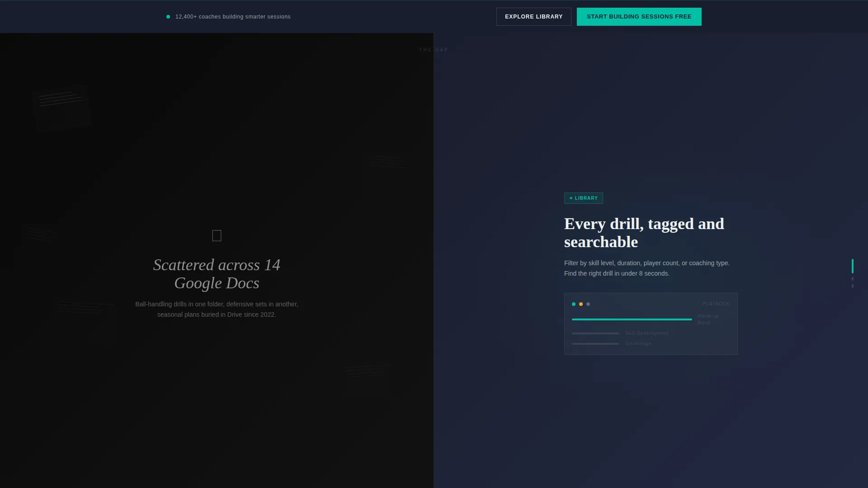
Task: Click the empty icon box above Scattered heading
Action: tap(217, 235)
